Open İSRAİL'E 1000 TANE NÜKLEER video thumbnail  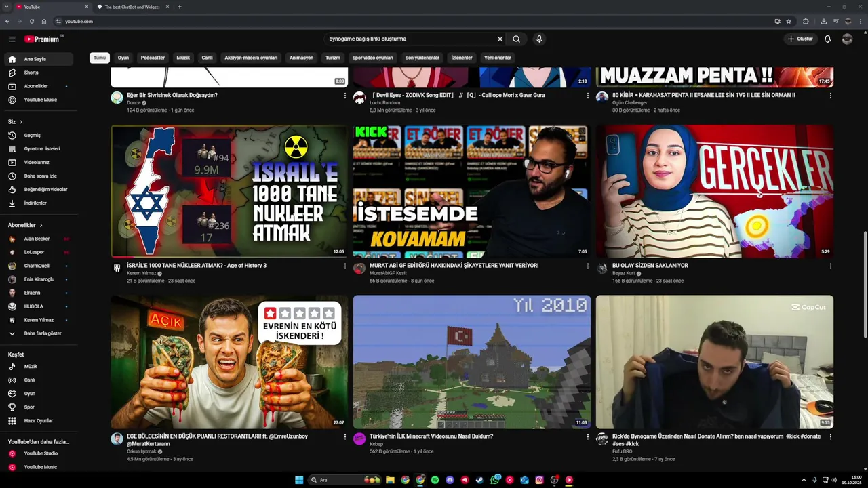click(229, 191)
